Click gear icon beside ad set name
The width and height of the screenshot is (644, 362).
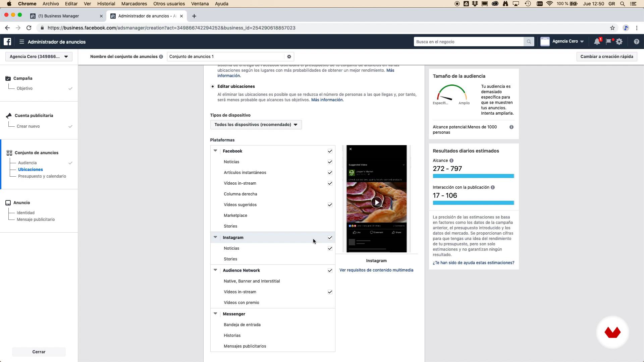point(289,57)
